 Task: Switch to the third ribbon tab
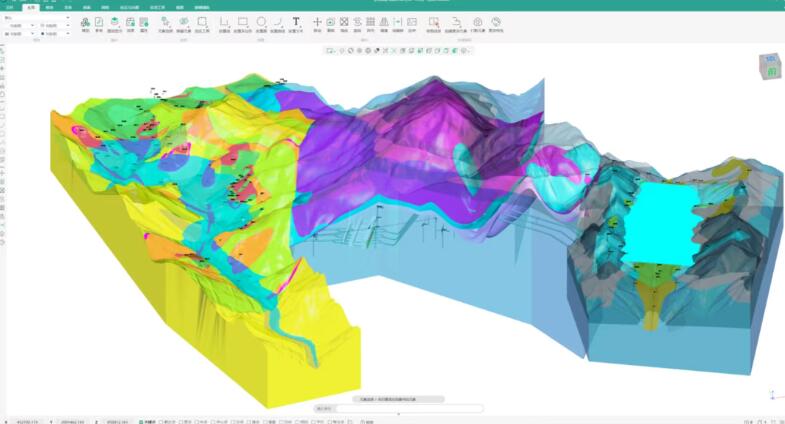pyautogui.click(x=50, y=6)
